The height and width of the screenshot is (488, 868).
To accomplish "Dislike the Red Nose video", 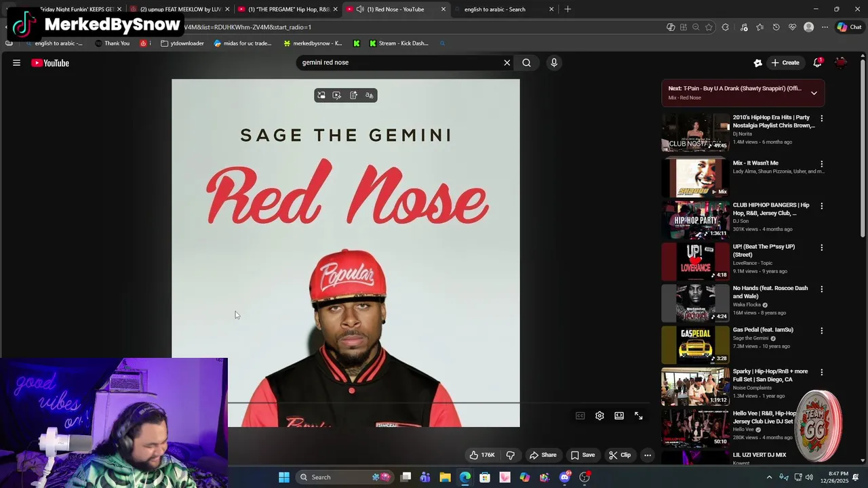I will coord(511,455).
